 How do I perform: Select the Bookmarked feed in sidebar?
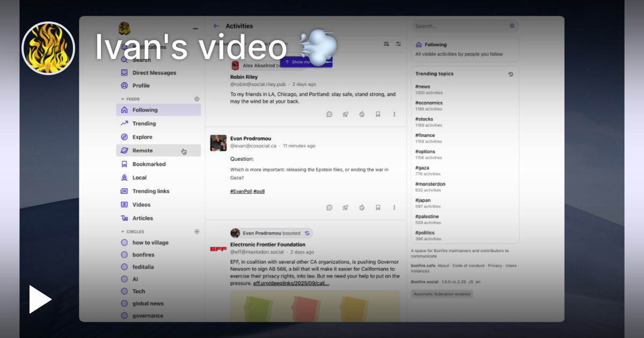click(x=149, y=164)
